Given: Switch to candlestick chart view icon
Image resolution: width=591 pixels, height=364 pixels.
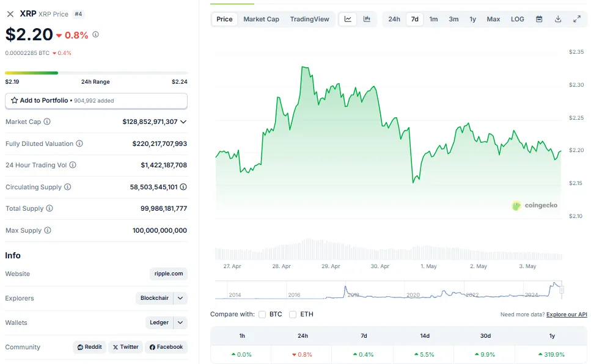Looking at the screenshot, I should click(x=367, y=19).
